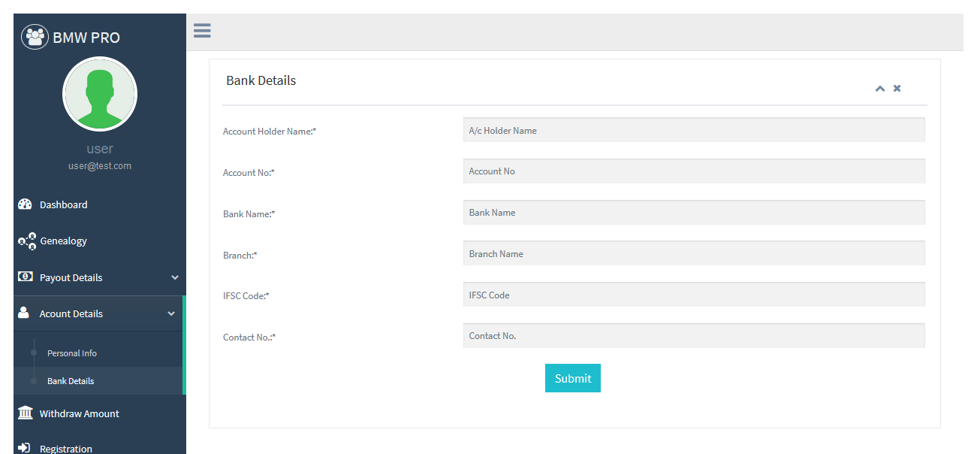Click into the IFSC Code field

click(693, 295)
